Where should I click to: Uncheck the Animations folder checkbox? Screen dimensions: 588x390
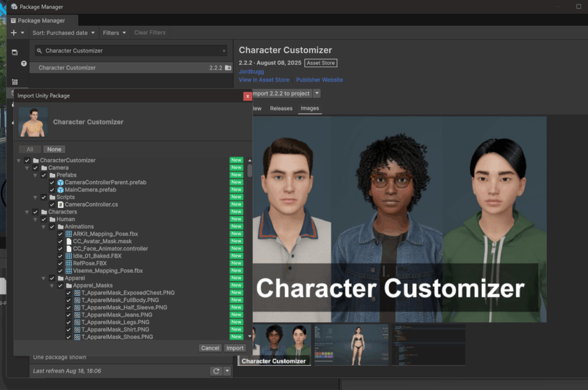coord(52,226)
